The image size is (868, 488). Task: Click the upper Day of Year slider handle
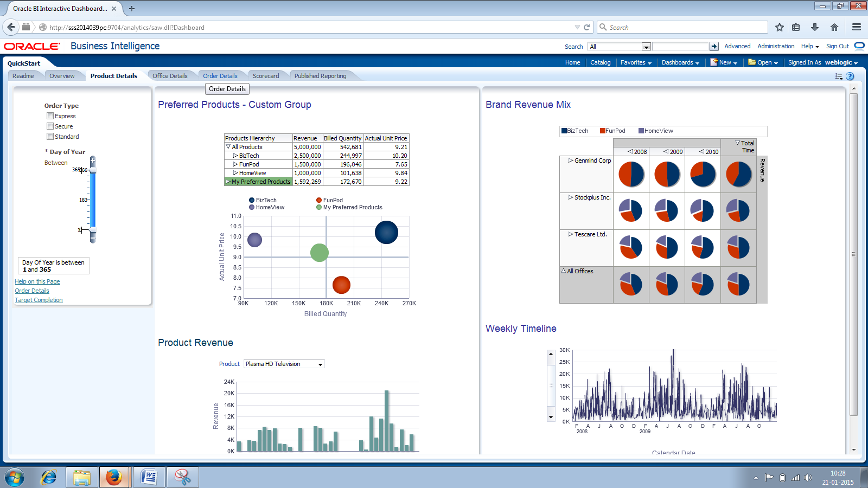93,170
